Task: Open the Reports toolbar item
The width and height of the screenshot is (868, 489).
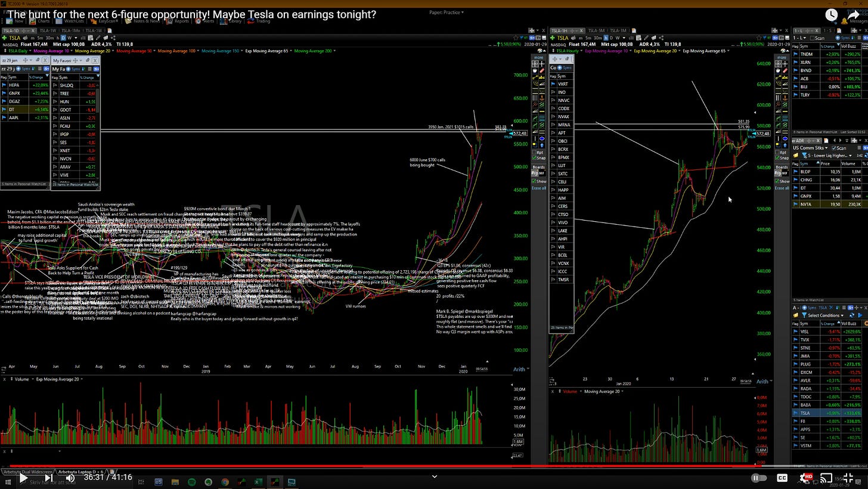Action: (x=178, y=21)
